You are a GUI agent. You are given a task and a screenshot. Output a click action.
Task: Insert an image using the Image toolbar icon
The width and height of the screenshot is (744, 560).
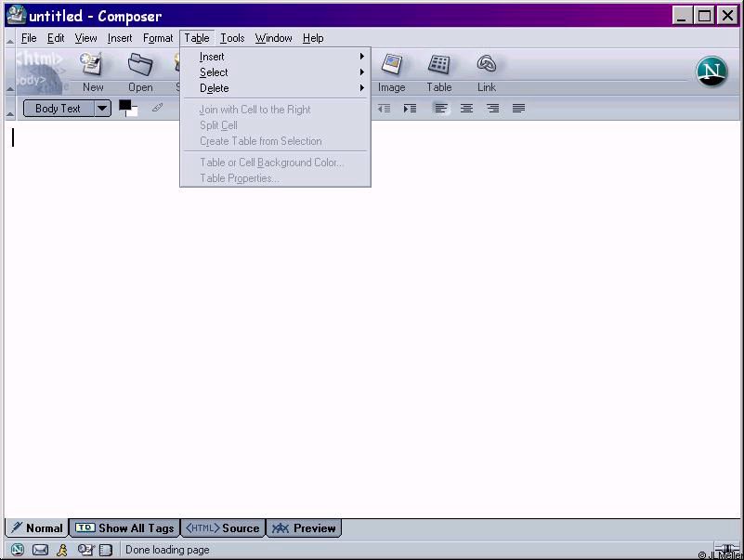[x=392, y=64]
